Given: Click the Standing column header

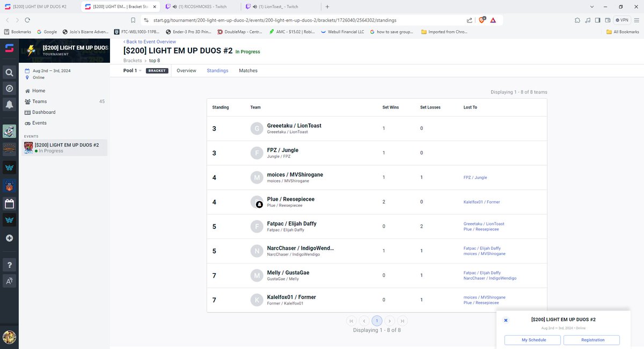Looking at the screenshot, I should click(x=221, y=107).
